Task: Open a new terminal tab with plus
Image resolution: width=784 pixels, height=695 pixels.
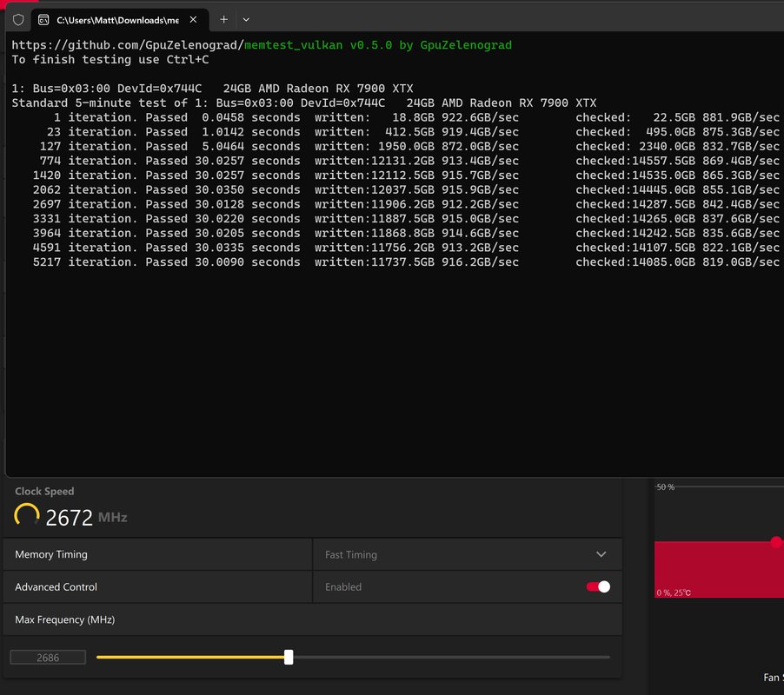Action: pyautogui.click(x=224, y=19)
